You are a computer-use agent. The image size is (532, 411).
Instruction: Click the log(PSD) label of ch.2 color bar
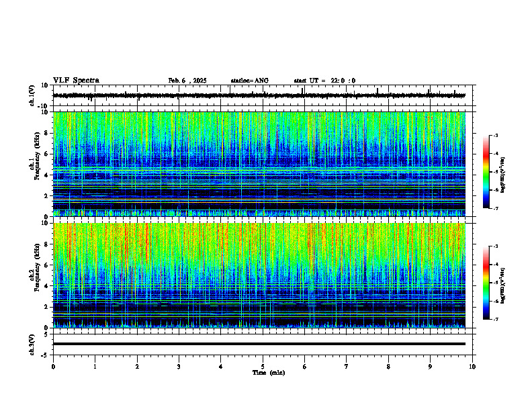pyautogui.click(x=503, y=285)
